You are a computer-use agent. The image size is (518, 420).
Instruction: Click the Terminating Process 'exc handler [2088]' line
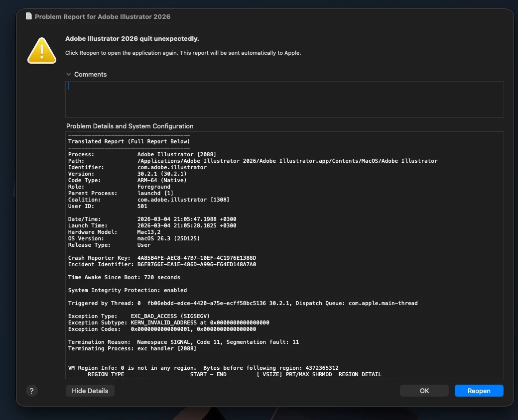(132, 348)
